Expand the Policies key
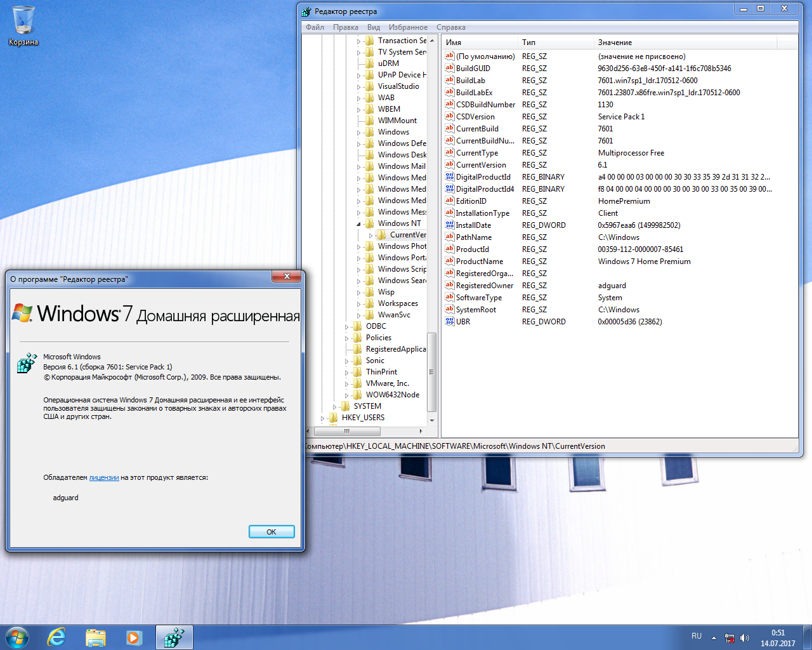 (x=346, y=338)
